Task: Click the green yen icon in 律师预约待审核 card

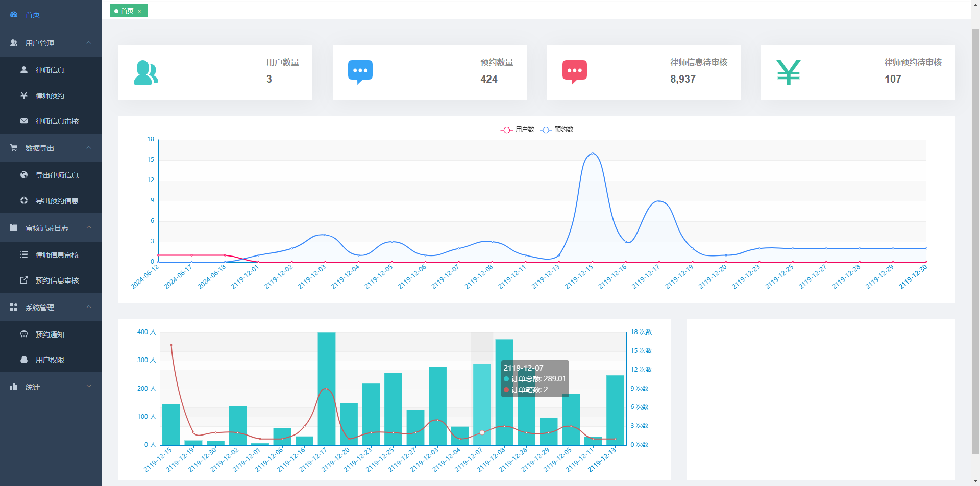Action: (x=789, y=72)
